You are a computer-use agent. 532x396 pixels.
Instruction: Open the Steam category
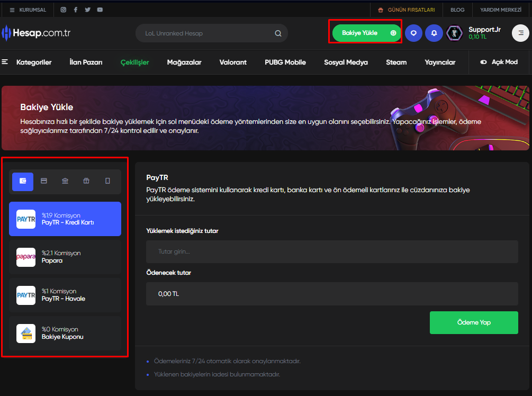(396, 62)
